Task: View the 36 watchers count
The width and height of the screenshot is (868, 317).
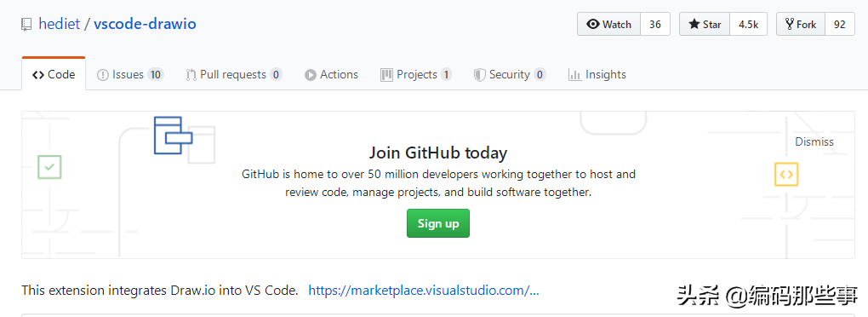Action: pos(655,25)
